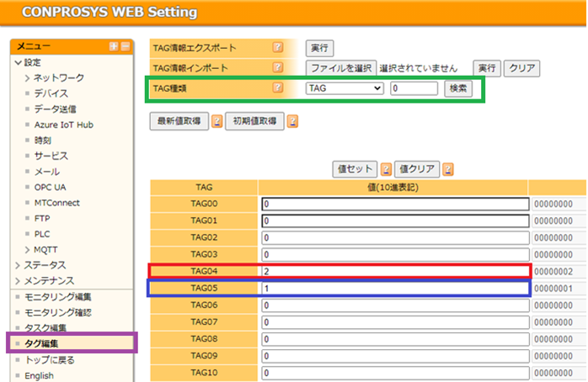Open help icon next to 値セット
The image size is (588, 382).
coord(386,169)
